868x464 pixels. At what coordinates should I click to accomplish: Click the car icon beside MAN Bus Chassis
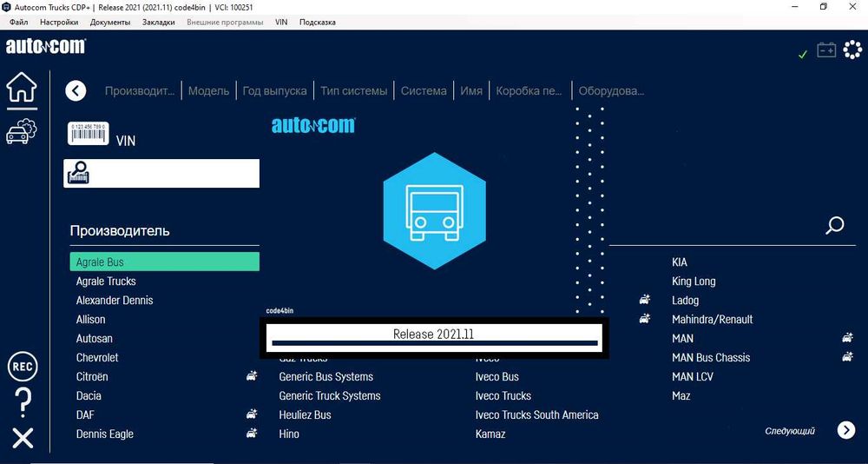(847, 357)
